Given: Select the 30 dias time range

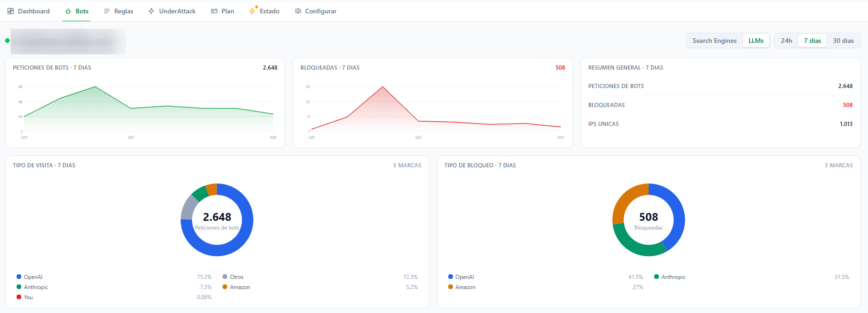Looking at the screenshot, I should (x=843, y=41).
